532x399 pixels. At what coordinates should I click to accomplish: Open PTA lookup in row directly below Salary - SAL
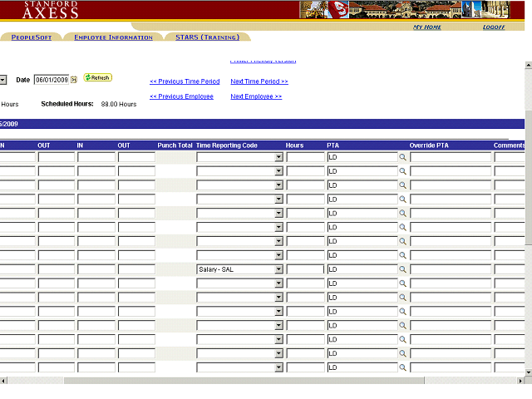tap(403, 283)
